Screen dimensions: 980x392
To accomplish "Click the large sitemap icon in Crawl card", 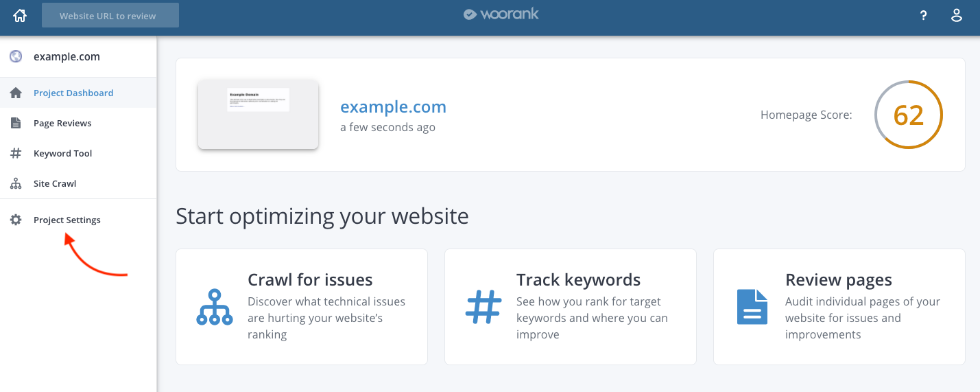I will (214, 307).
